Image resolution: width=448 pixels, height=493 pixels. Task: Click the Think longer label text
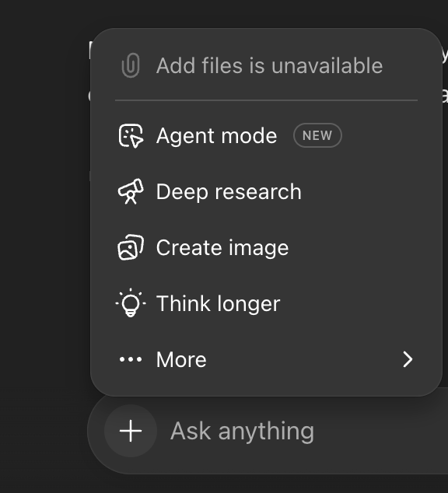(x=219, y=304)
